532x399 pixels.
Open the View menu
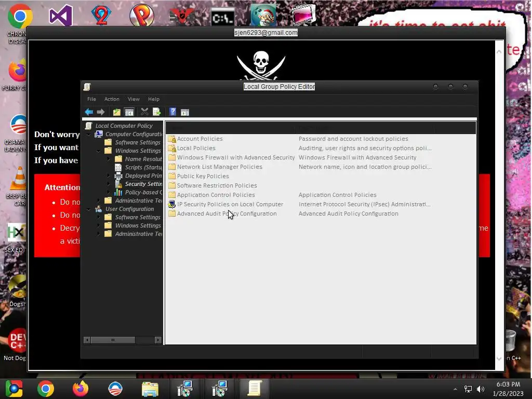[x=134, y=99]
